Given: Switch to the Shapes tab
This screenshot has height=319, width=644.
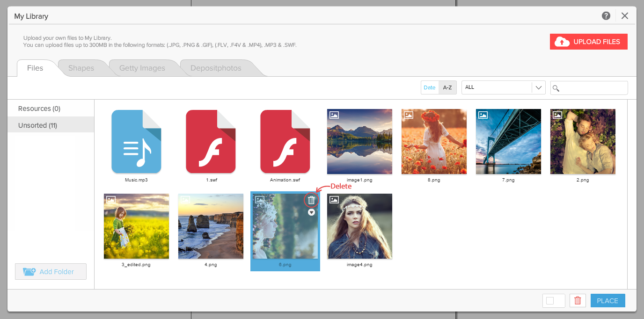Looking at the screenshot, I should [x=81, y=68].
